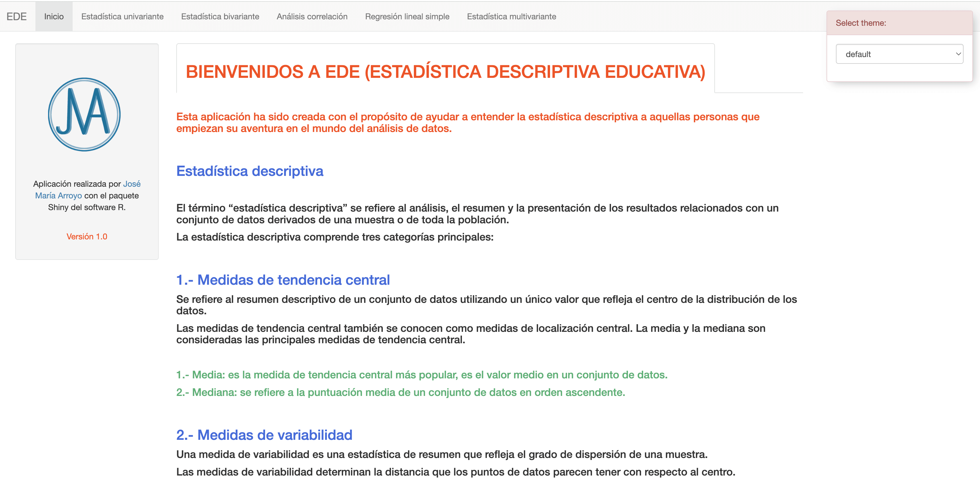The width and height of the screenshot is (980, 484).
Task: Click the Versión 1.0 text
Action: [x=87, y=236]
